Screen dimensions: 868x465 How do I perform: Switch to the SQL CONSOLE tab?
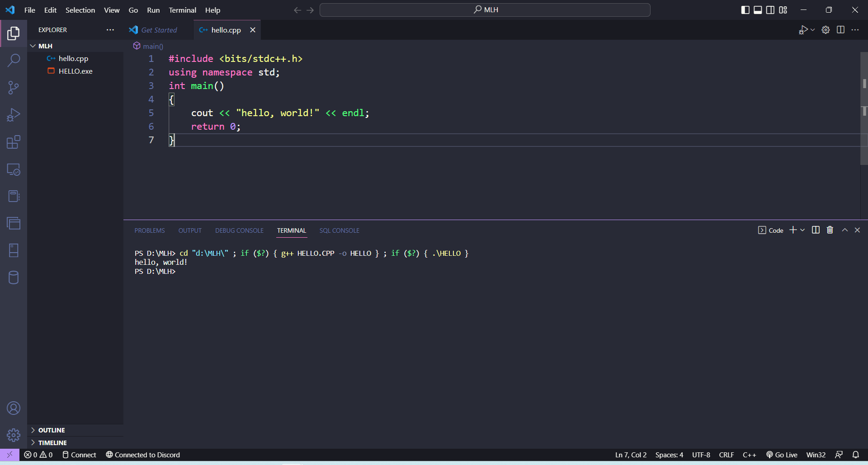click(340, 230)
